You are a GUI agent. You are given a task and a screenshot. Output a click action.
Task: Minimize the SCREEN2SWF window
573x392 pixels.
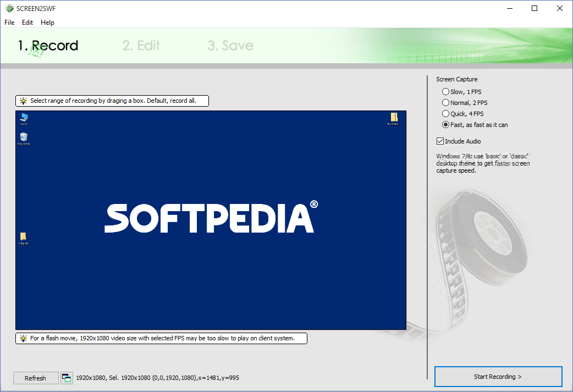coord(510,8)
